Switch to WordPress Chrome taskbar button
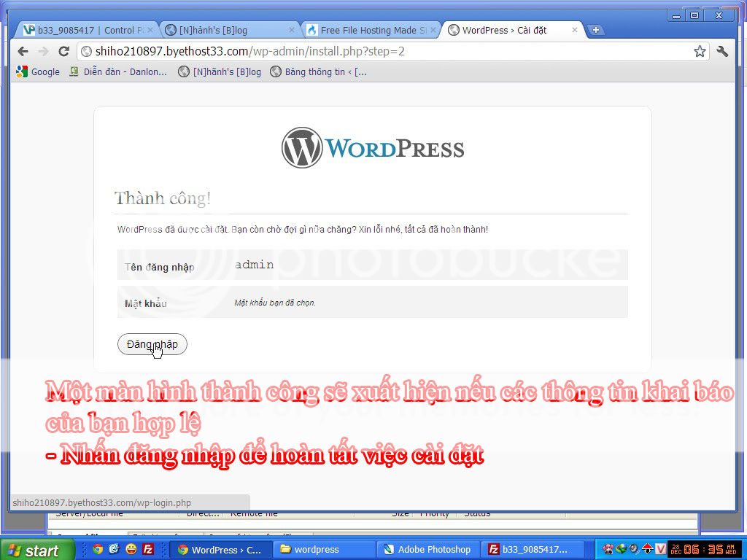The height and width of the screenshot is (560, 747). tap(221, 550)
